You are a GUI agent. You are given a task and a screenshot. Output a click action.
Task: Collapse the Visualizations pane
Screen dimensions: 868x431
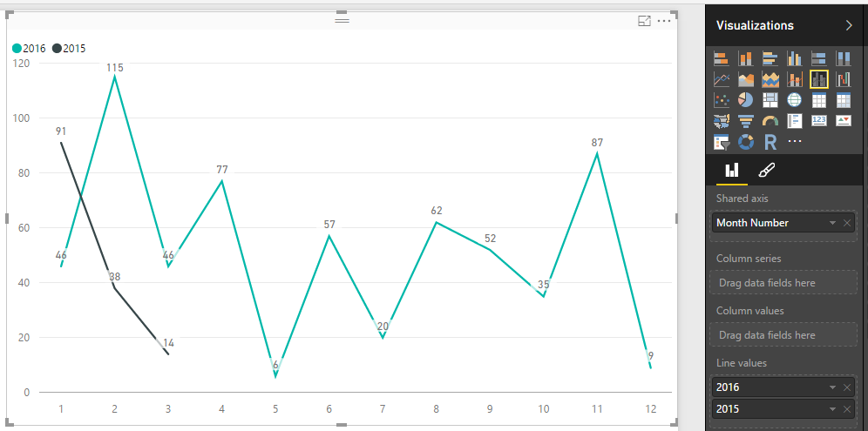point(849,25)
